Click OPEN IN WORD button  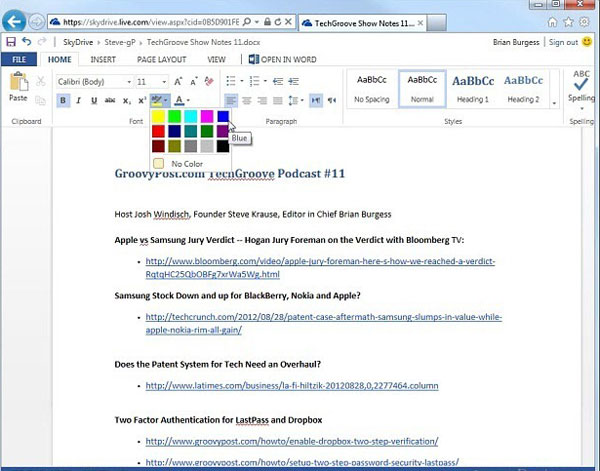tap(282, 59)
